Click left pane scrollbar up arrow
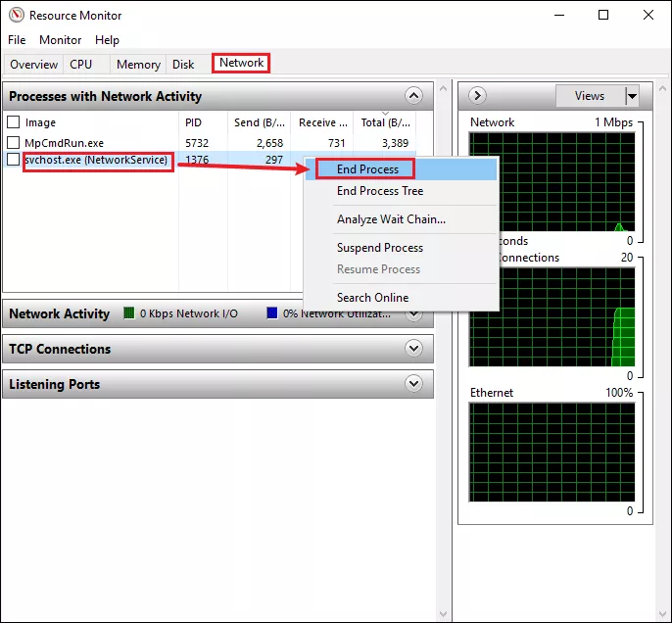 coord(443,89)
